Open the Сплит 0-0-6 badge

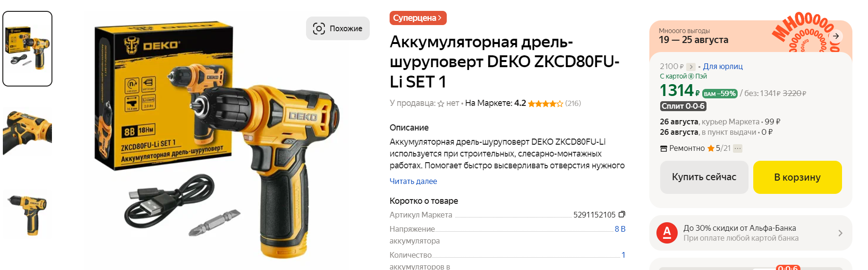coord(683,106)
